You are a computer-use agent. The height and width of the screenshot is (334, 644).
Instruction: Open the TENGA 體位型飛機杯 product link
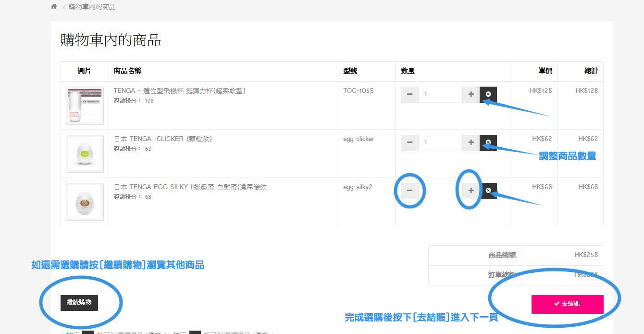[180, 90]
